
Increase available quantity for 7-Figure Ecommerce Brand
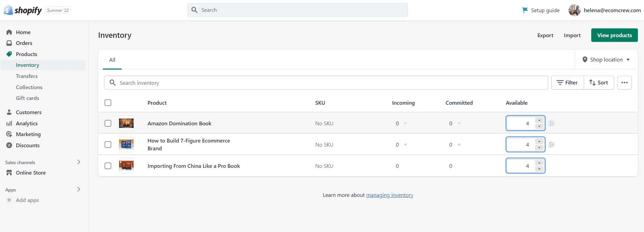click(x=539, y=141)
